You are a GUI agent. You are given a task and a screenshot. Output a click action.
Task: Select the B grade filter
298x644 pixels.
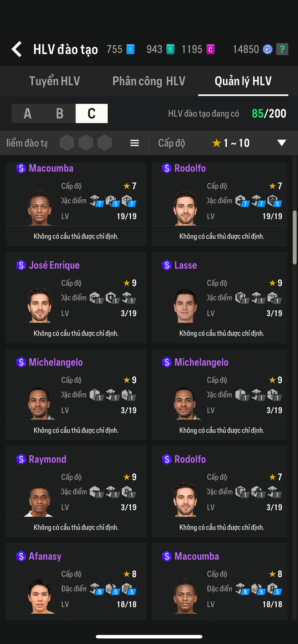60,114
